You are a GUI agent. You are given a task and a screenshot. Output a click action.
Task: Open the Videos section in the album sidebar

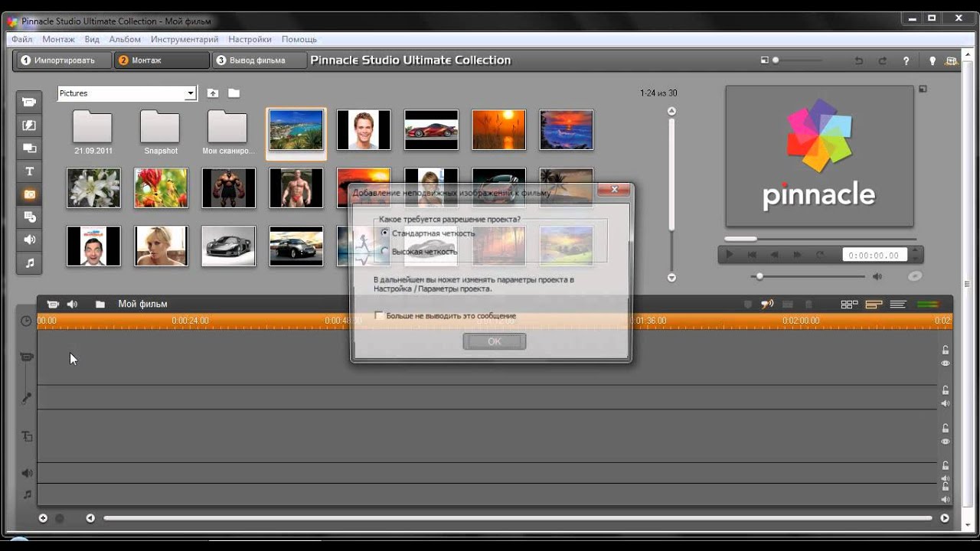pos(29,102)
